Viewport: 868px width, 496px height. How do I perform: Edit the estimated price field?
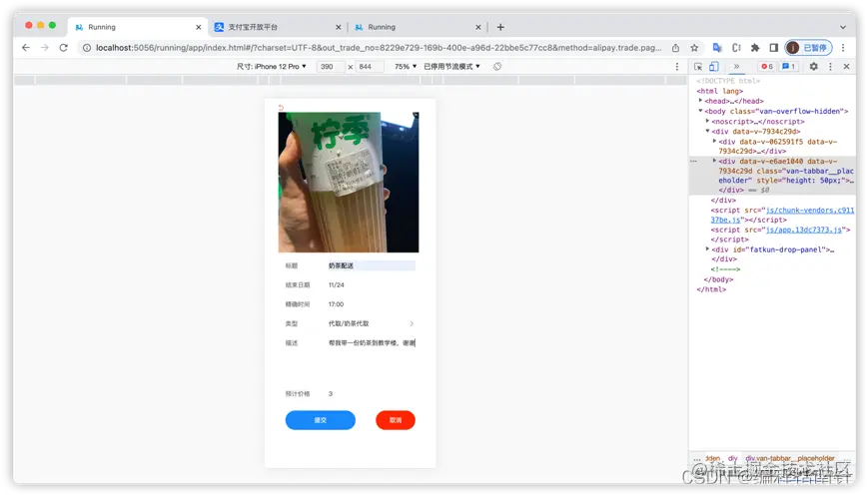(372, 394)
